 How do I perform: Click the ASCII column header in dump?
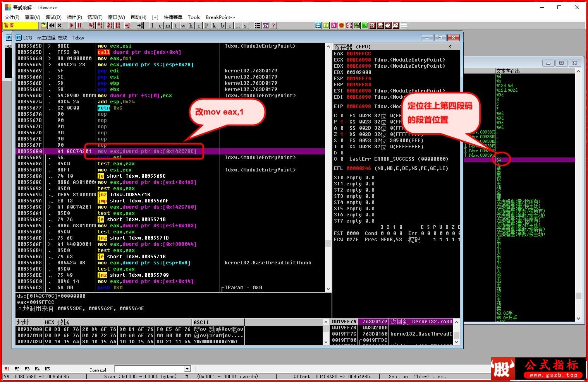(x=218, y=322)
